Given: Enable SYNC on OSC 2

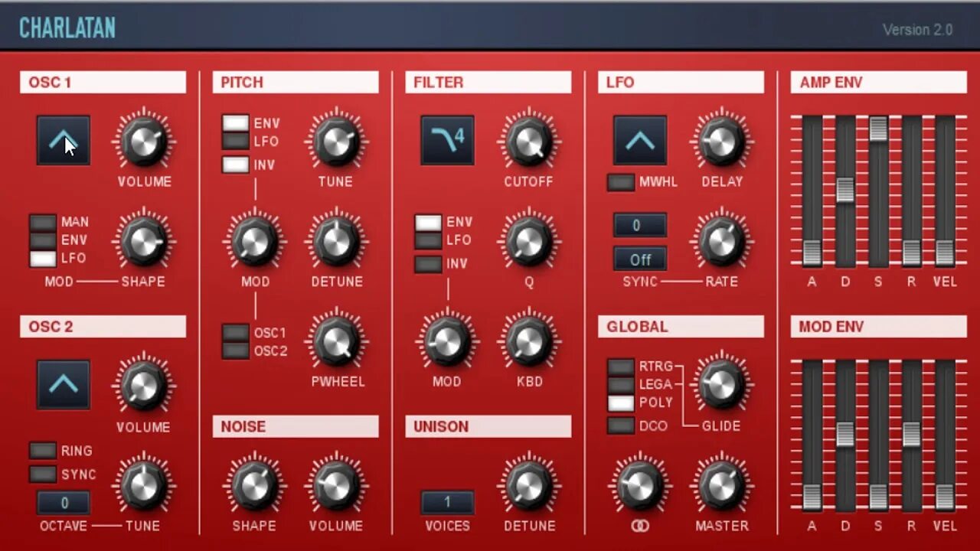Looking at the screenshot, I should pos(43,474).
